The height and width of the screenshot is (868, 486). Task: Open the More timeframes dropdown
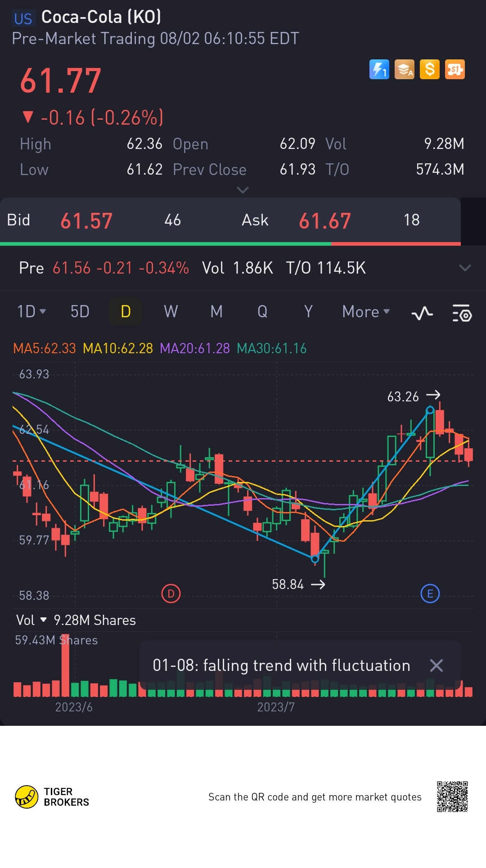point(366,311)
